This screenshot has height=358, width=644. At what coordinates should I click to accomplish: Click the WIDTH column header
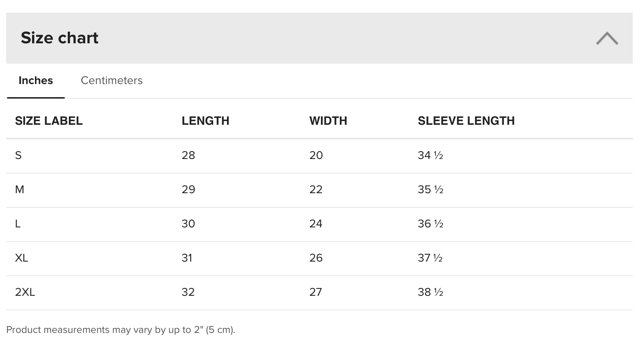(328, 121)
